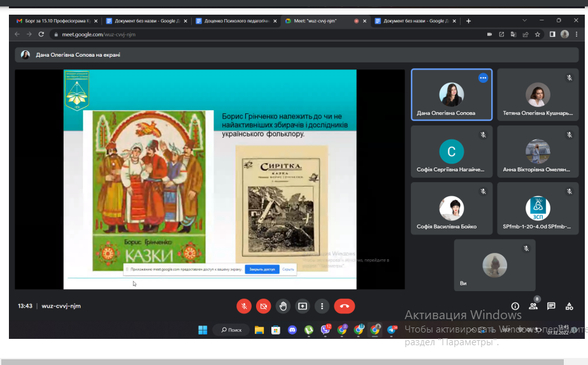Select Софія Василівна Бойко participant tile
This screenshot has height=365, width=588.
451,209
